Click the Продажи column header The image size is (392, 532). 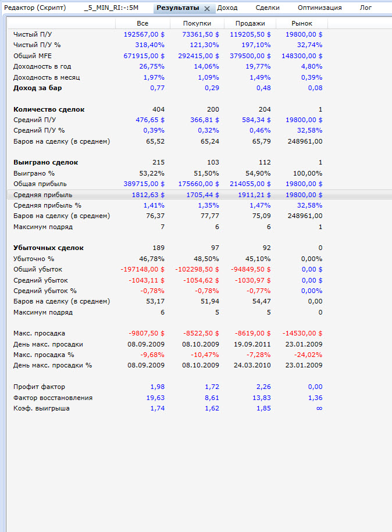250,23
